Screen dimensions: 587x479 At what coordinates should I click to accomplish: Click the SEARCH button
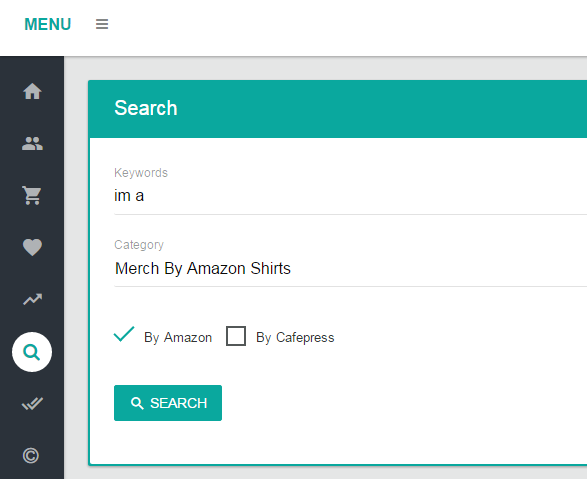[x=168, y=403]
